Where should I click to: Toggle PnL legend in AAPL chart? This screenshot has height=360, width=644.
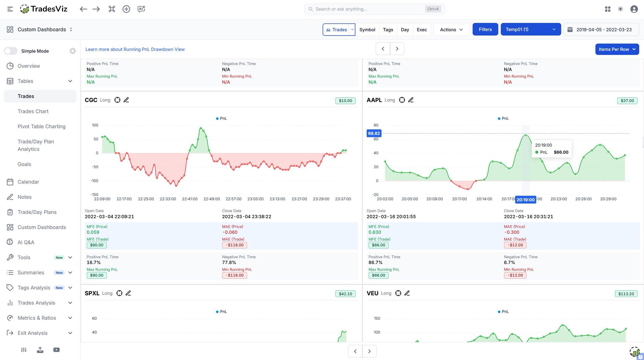(x=503, y=119)
